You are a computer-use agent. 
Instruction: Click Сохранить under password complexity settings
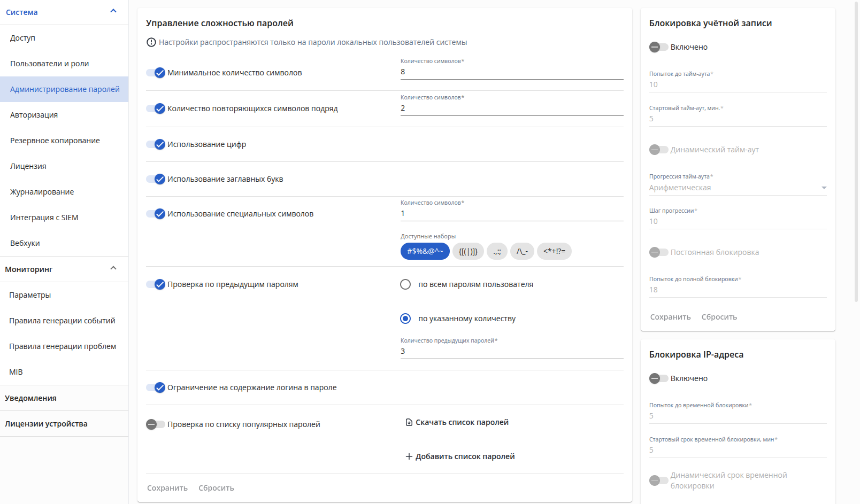coord(167,488)
